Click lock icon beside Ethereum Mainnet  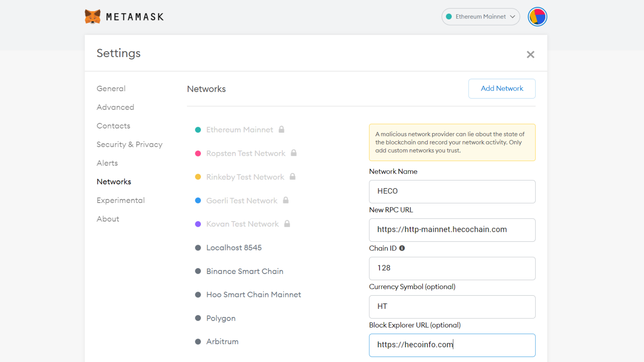281,129
